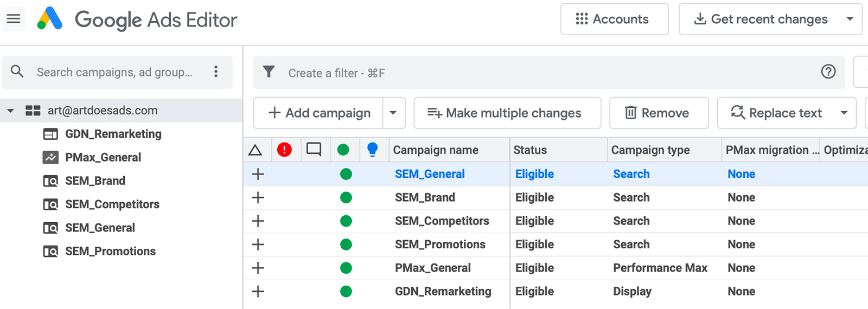
Task: Click SEM_Brand campaign name in table
Action: tap(425, 197)
